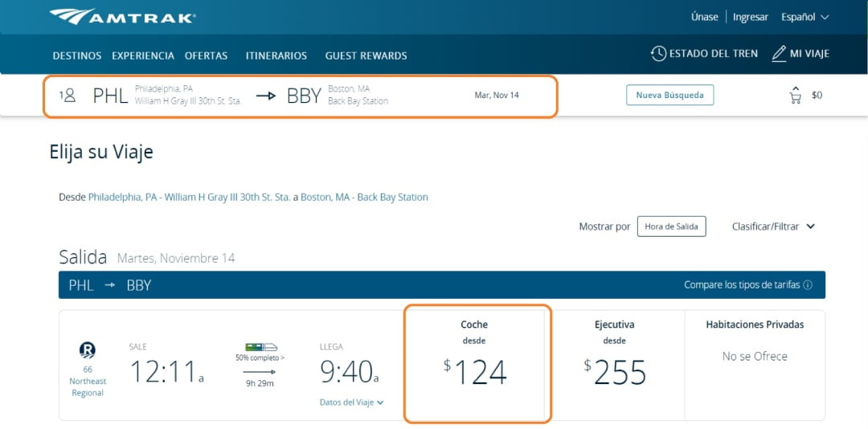This screenshot has width=868, height=429.
Task: Click Northeast Regional train logo icon
Action: point(87,349)
